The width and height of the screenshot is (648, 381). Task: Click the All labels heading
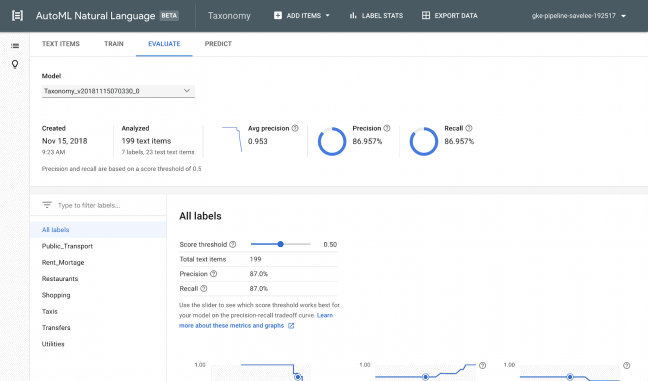(x=200, y=216)
